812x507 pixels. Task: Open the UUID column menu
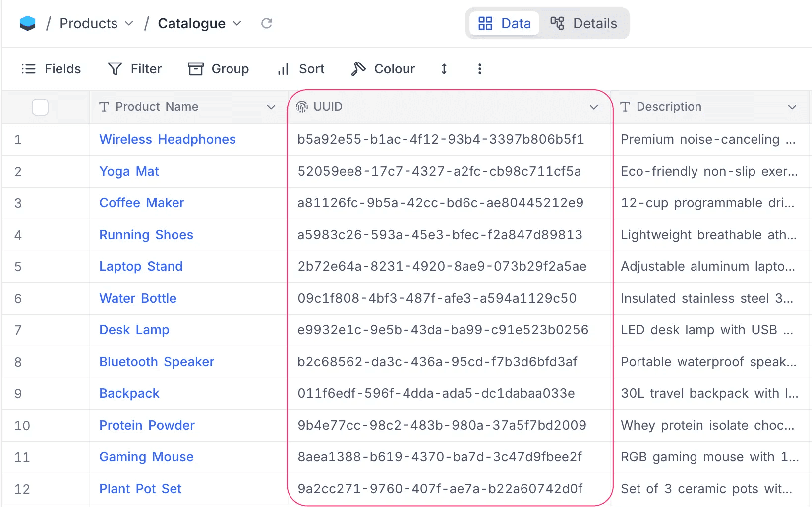coord(593,107)
